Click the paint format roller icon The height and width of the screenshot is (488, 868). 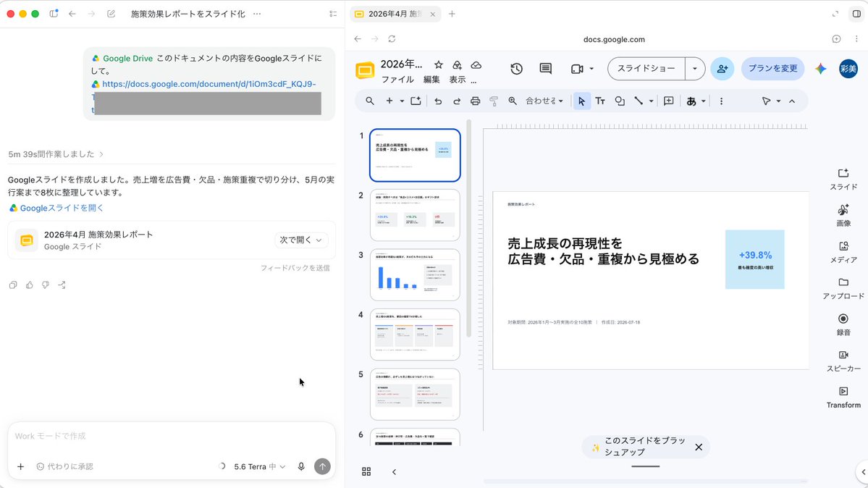point(494,101)
